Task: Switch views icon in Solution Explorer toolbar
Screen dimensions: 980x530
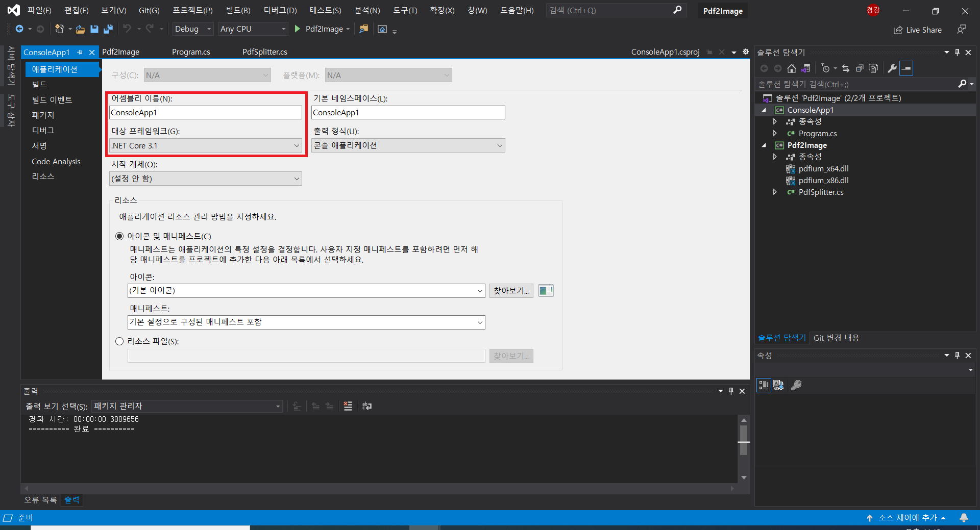Action: pos(806,68)
